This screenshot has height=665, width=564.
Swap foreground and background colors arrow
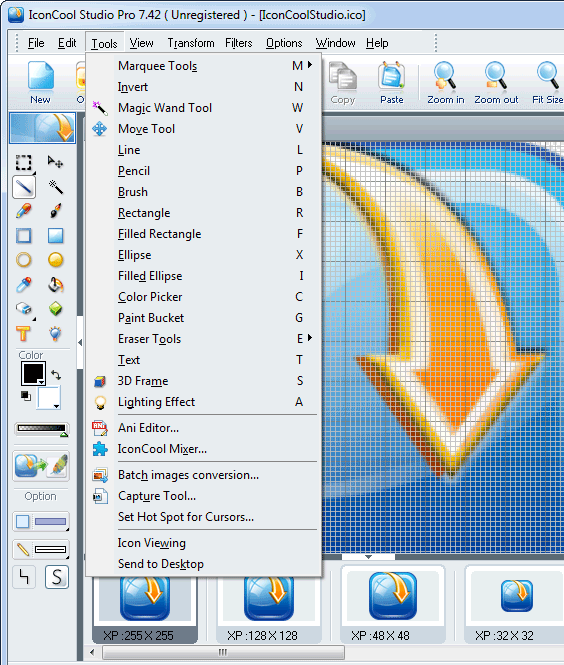point(56,374)
